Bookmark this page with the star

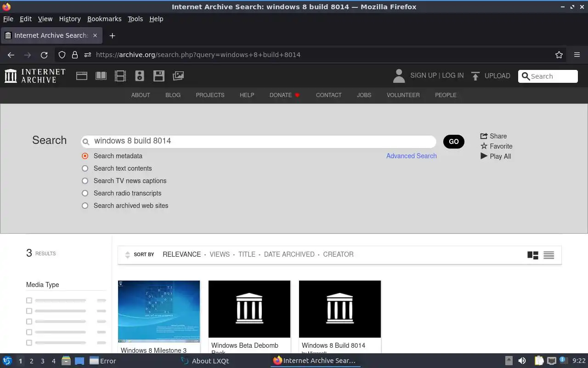[x=559, y=55]
